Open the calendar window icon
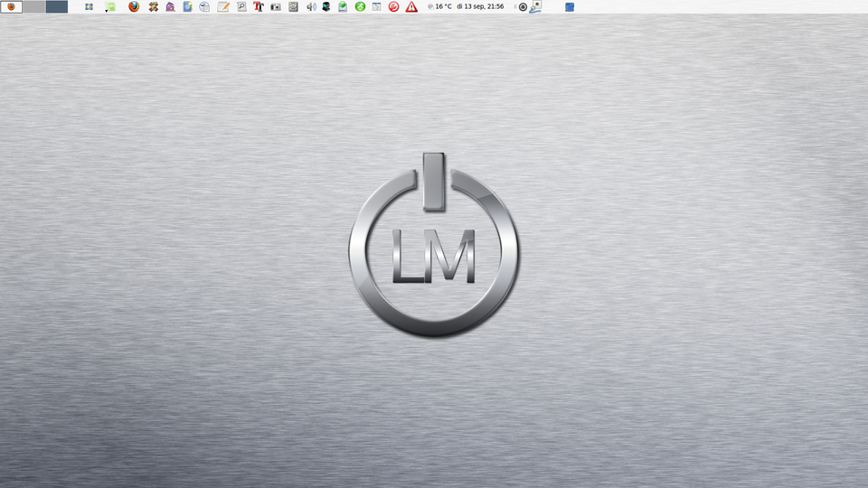 (376, 6)
